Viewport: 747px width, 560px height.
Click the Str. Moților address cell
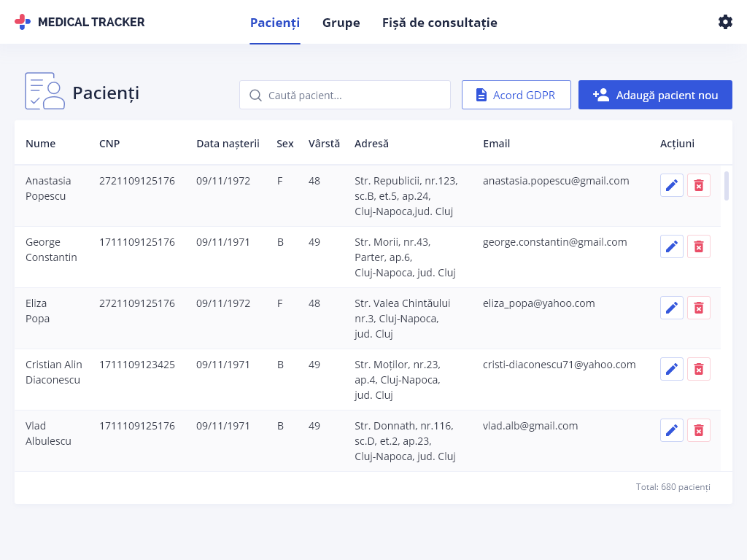(x=398, y=379)
